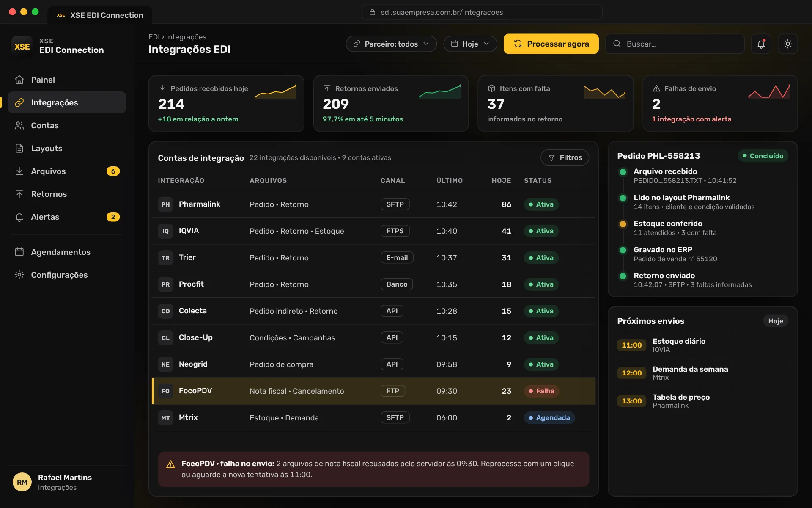Click the Agendamentos calendar icon
This screenshot has width=812, height=508.
coord(19,252)
